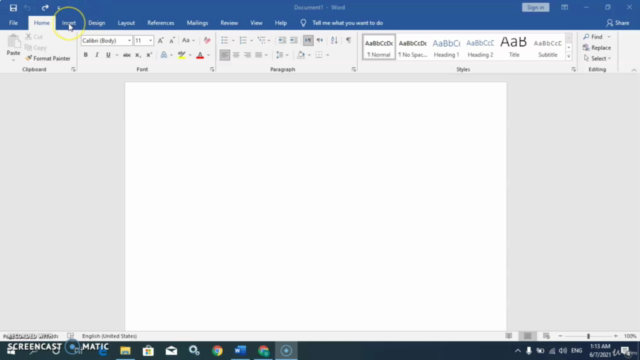Image resolution: width=640 pixels, height=360 pixels.
Task: Open the Borders dropdown arrow
Action: pos(327,55)
